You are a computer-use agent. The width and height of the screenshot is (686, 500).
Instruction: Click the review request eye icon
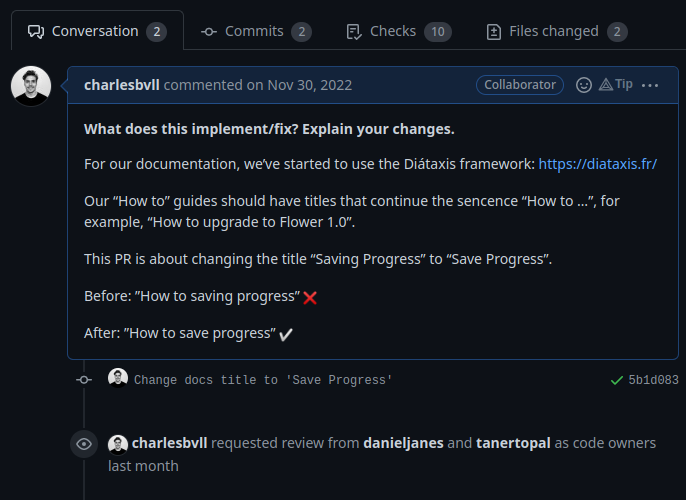click(84, 443)
